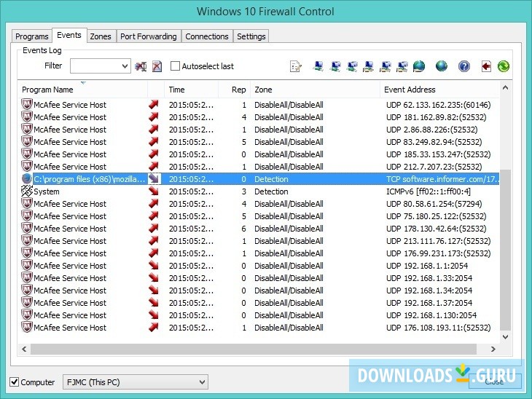Click address UDP 75.180.25.122:(52532)
The height and width of the screenshot is (399, 532).
coord(436,216)
